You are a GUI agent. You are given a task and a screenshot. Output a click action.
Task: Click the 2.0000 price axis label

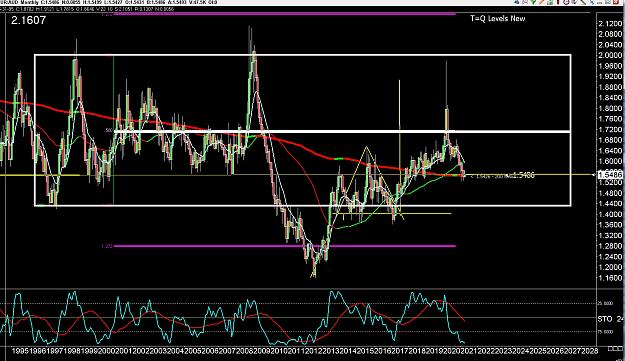(x=610, y=55)
